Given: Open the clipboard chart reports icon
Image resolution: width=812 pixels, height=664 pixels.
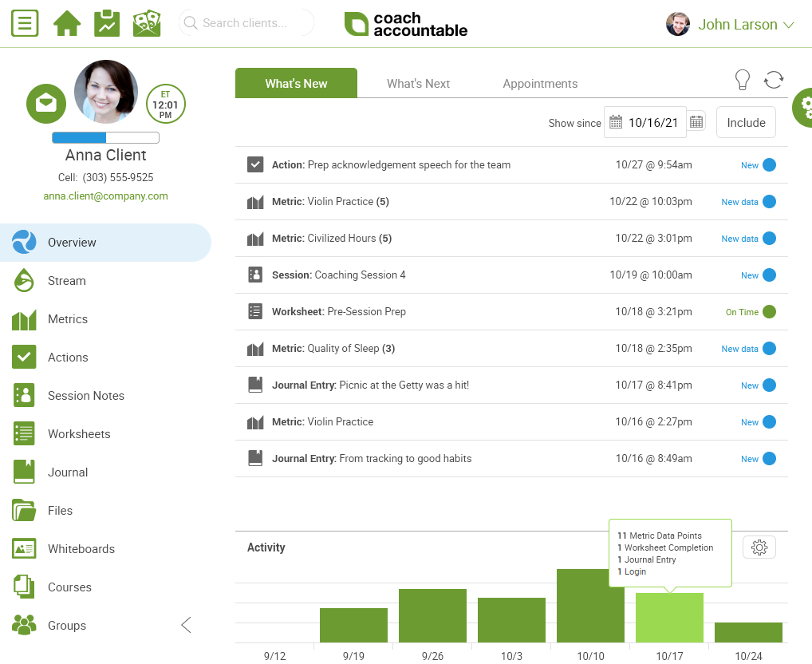Looking at the screenshot, I should [x=107, y=23].
